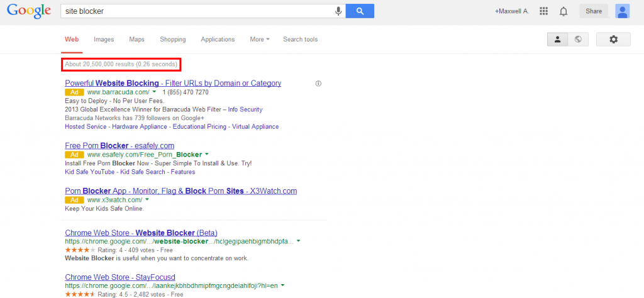644x298 pixels.
Task: Click the www.esafely.com/Free_Porn_Blocker URL
Action: pos(145,155)
